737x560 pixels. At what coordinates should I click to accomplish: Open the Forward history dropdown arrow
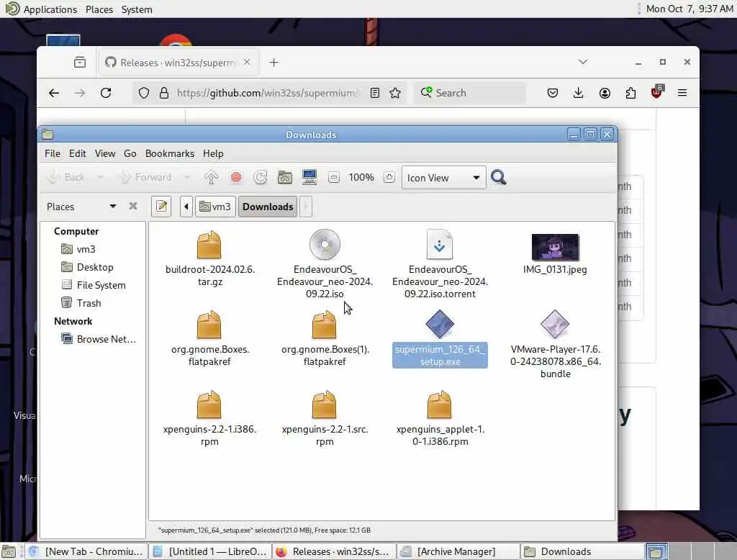187,177
